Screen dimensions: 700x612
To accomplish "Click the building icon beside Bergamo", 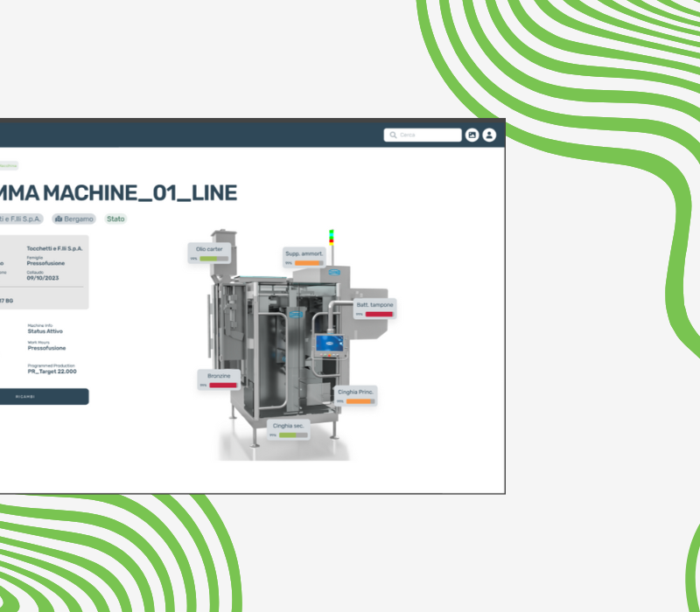I will pos(59,219).
